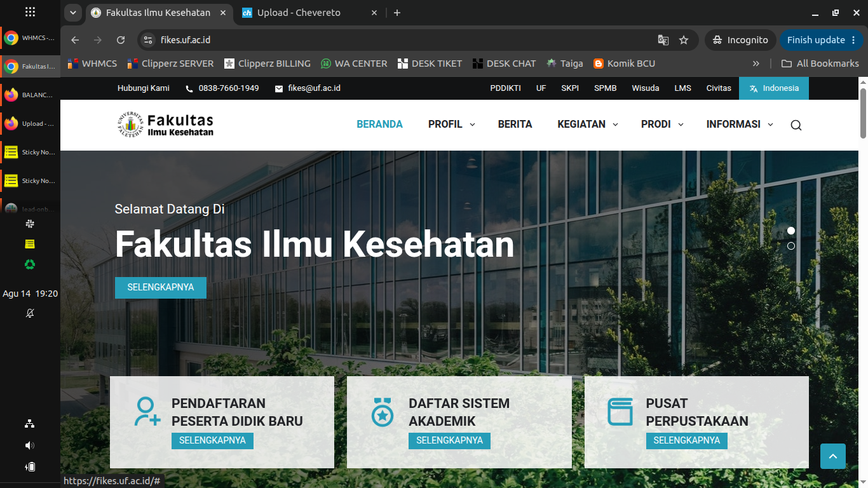Open the Indonesia language selector
868x488 pixels.
click(x=774, y=88)
